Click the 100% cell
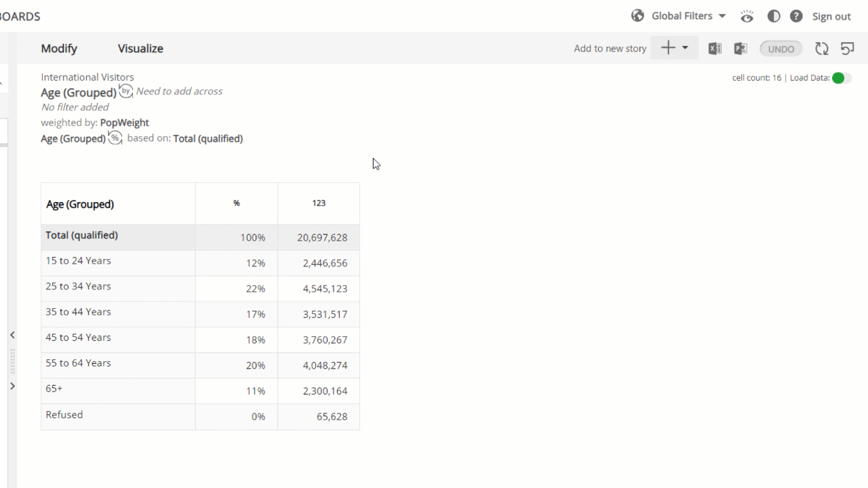868x488 pixels. 237,238
